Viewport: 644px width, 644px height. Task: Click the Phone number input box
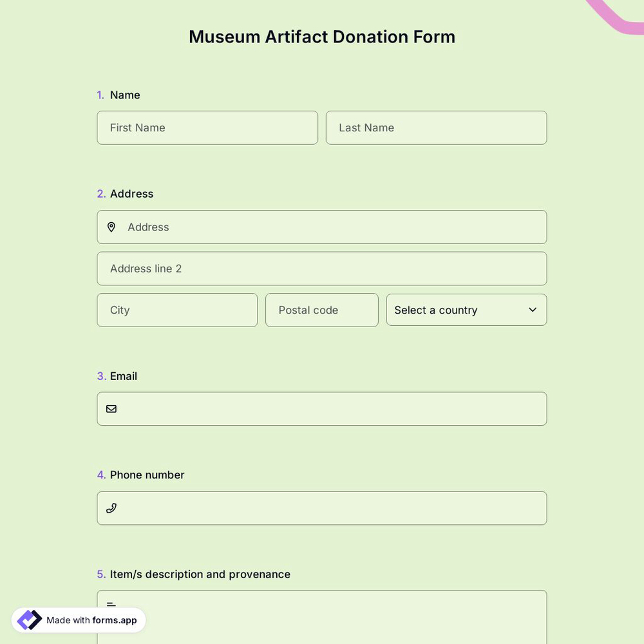tap(322, 508)
